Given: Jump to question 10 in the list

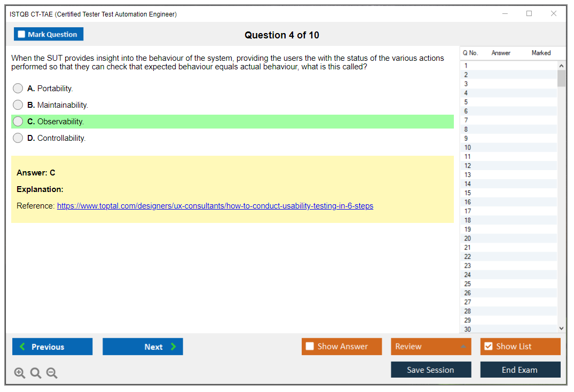Looking at the screenshot, I should pos(468,148).
